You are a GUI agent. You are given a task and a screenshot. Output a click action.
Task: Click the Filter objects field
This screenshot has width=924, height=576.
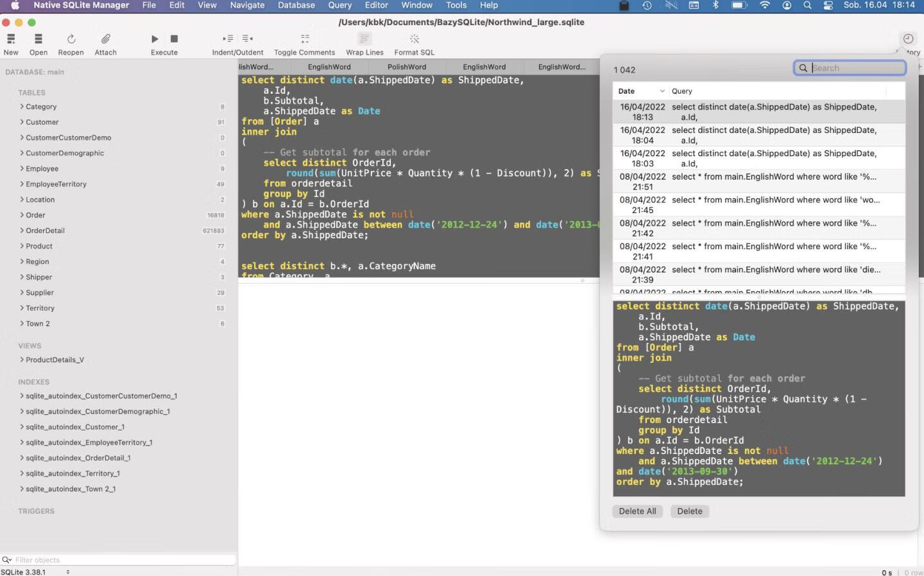pos(124,560)
